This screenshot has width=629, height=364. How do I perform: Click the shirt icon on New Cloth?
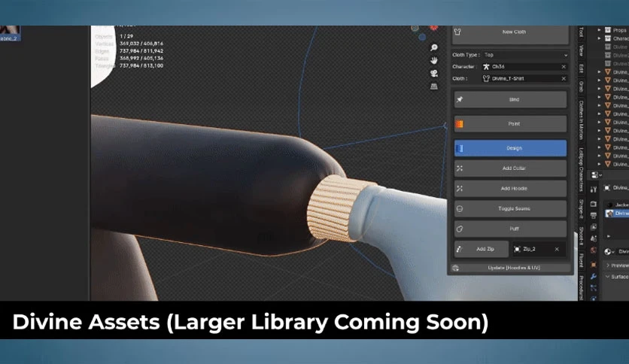[457, 32]
